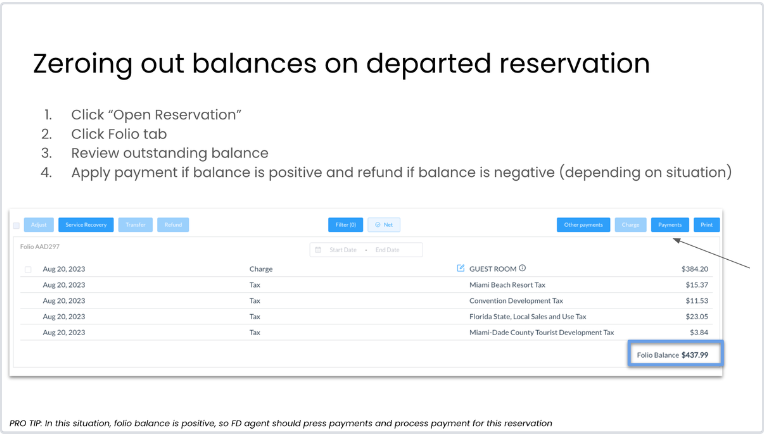
Task: Click the info icon after GUEST ROOM
Action: 523,268
